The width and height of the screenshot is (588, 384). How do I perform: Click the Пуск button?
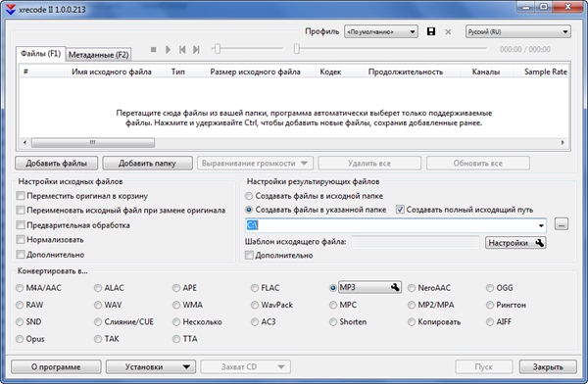pyautogui.click(x=484, y=366)
